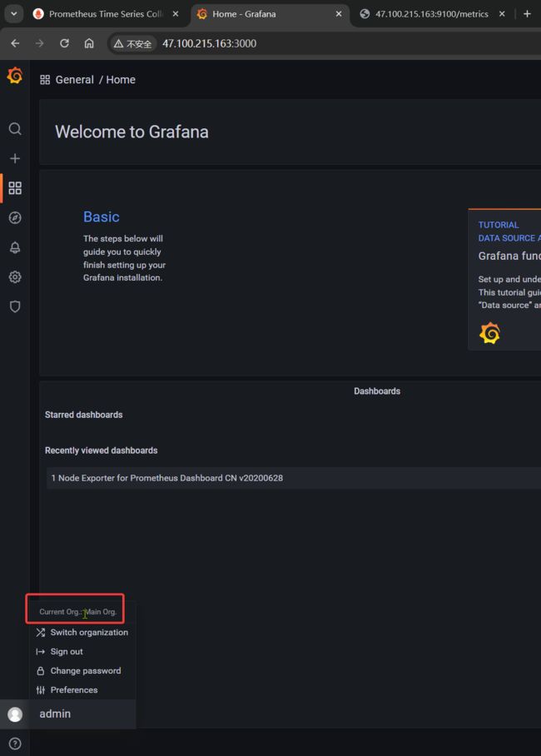This screenshot has height=756, width=541.
Task: Close the 47.100.215.163:9100/metrics tab
Action: [x=502, y=14]
